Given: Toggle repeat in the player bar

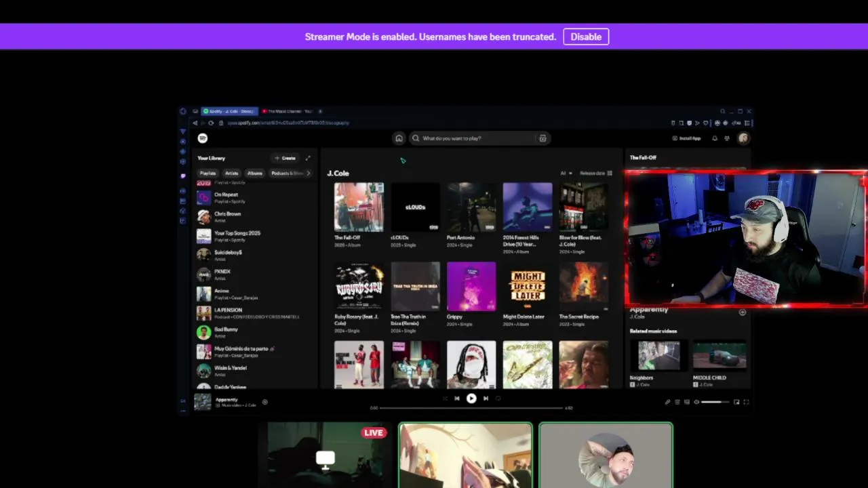Looking at the screenshot, I should (498, 399).
